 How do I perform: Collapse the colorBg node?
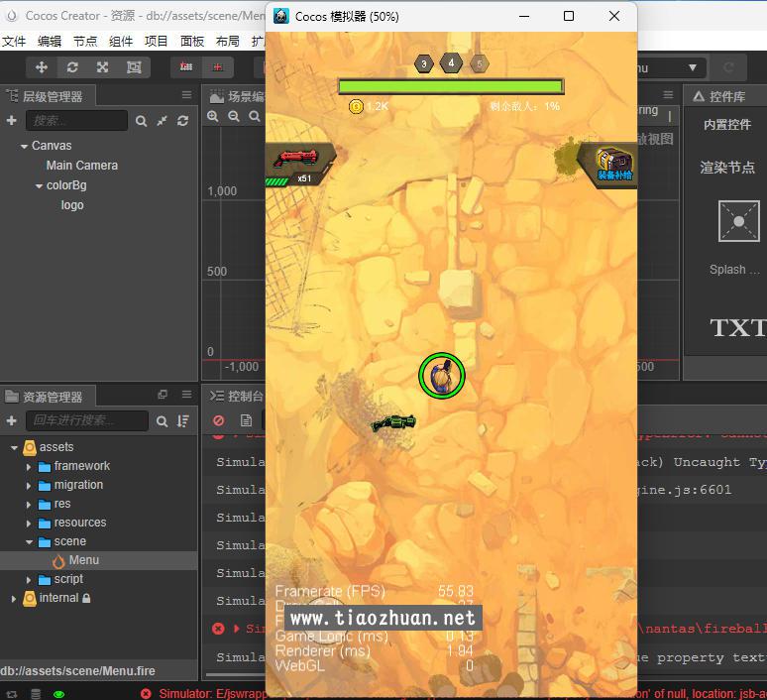pyautogui.click(x=39, y=186)
